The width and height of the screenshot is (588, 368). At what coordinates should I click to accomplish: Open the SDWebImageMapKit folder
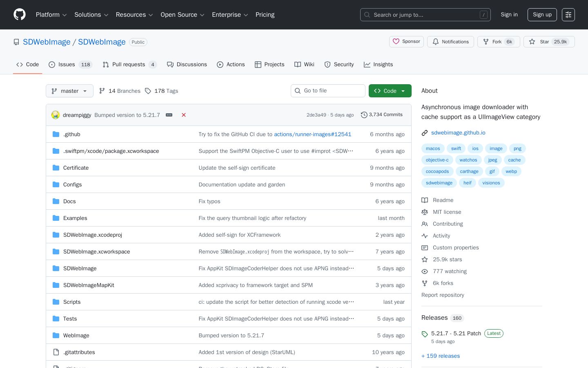point(89,285)
